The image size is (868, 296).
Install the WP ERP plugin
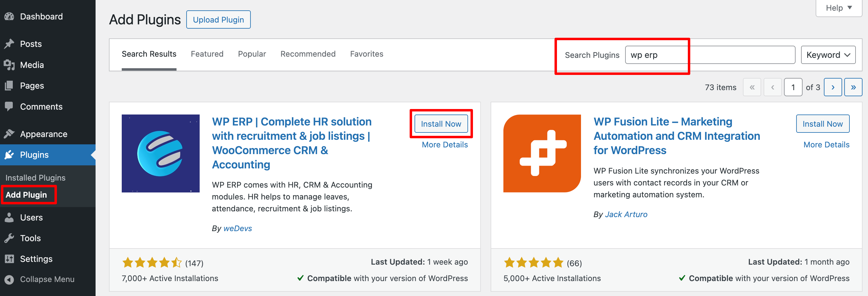point(441,124)
